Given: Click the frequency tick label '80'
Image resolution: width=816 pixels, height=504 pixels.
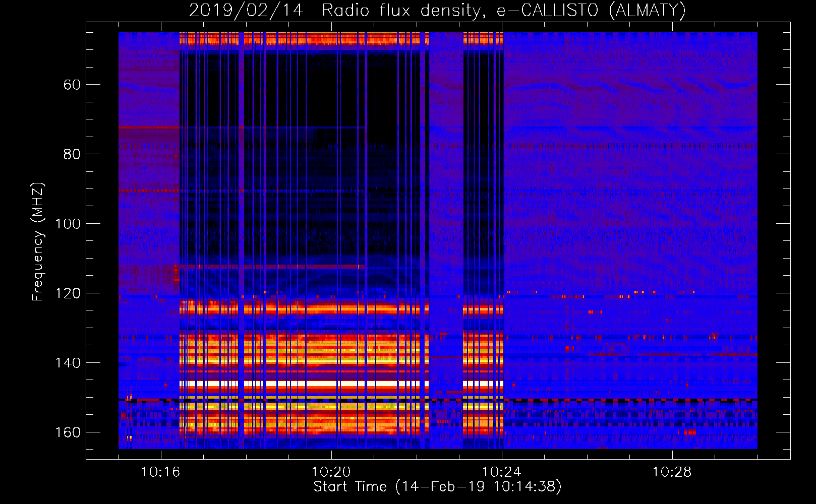Looking at the screenshot, I should 72,154.
